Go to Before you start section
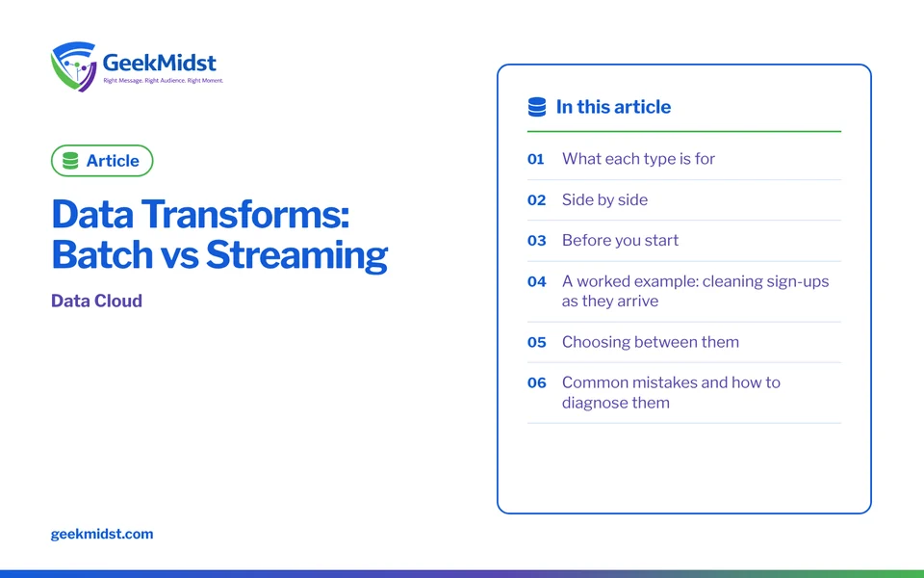Screen dimensions: 924x578 (x=684, y=241)
